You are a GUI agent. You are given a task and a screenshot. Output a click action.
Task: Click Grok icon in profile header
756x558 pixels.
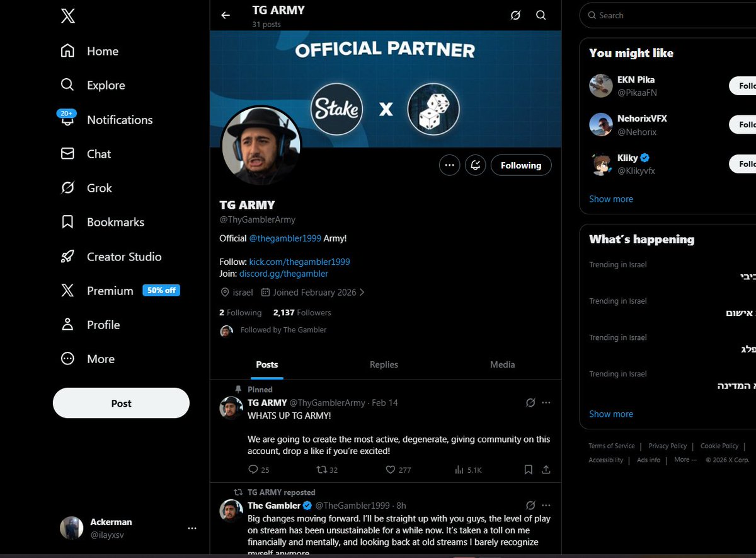(x=515, y=15)
